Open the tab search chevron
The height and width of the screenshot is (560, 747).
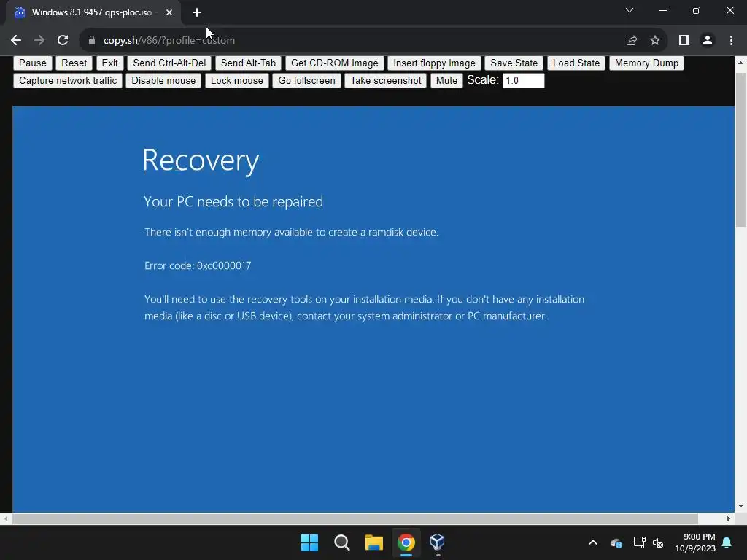pyautogui.click(x=630, y=10)
